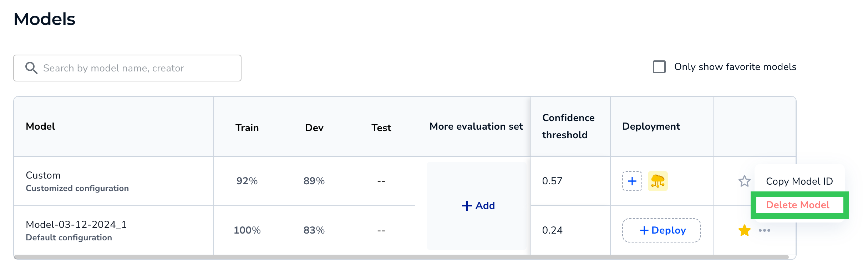Select 0.57 confidence threshold value
This screenshot has height=270, width=868.
point(552,181)
